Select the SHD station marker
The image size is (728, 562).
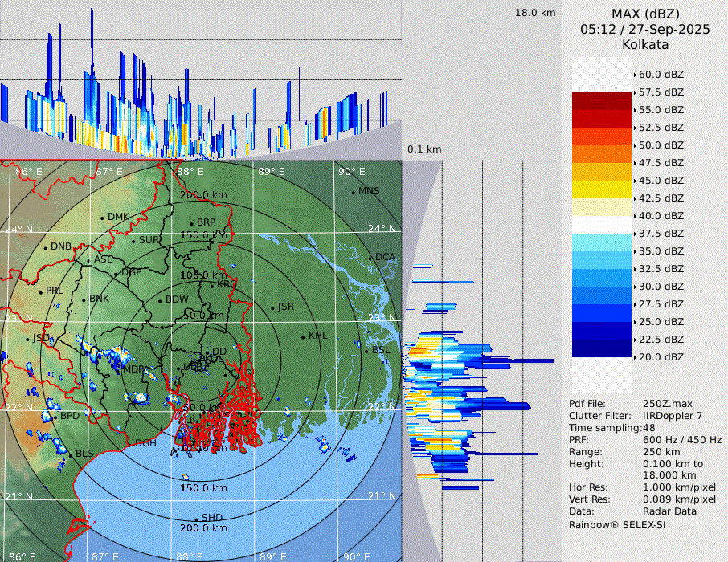[196, 519]
